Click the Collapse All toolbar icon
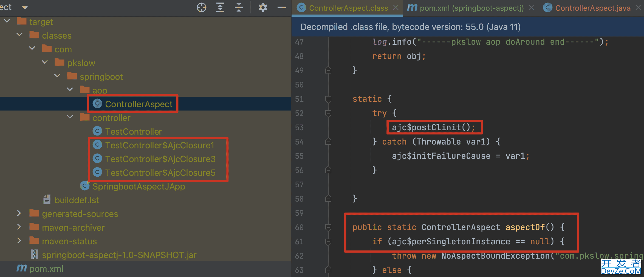 [239, 7]
